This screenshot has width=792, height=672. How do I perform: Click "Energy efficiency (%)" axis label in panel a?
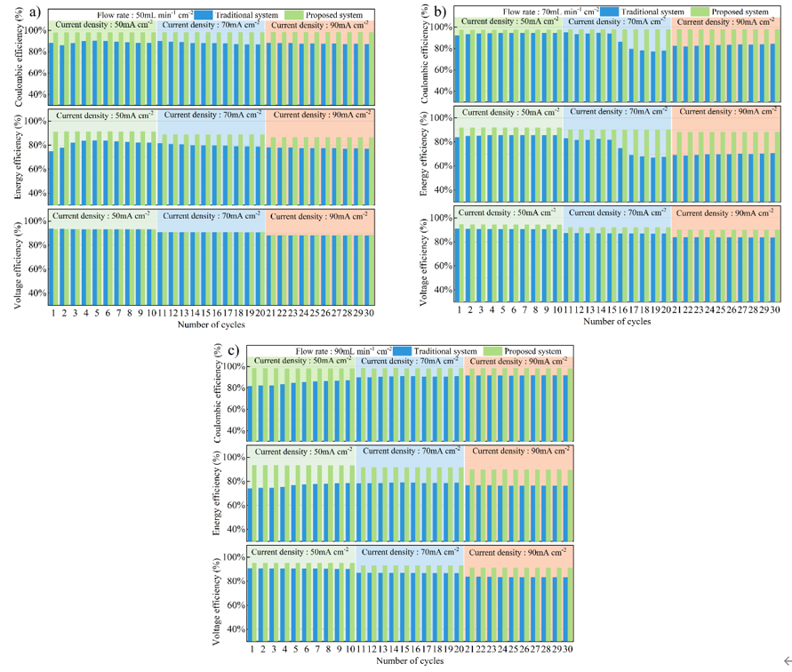click(18, 156)
